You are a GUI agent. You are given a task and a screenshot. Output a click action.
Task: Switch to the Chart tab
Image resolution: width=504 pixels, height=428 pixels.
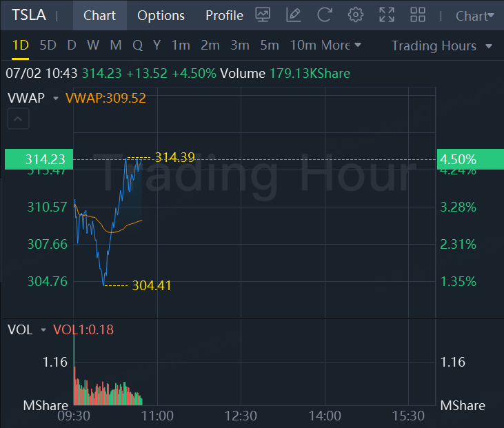pyautogui.click(x=100, y=15)
